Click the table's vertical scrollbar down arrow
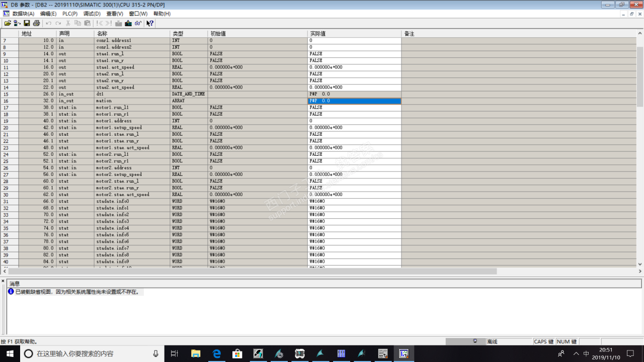The width and height of the screenshot is (644, 362). coord(640,264)
